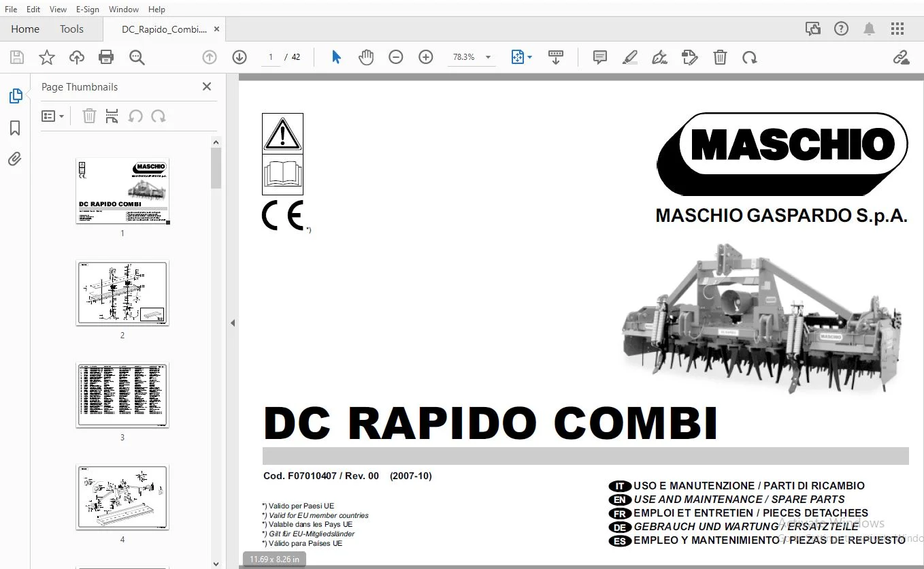Click the edit page tool icon
This screenshot has width=924, height=569.
[689, 57]
